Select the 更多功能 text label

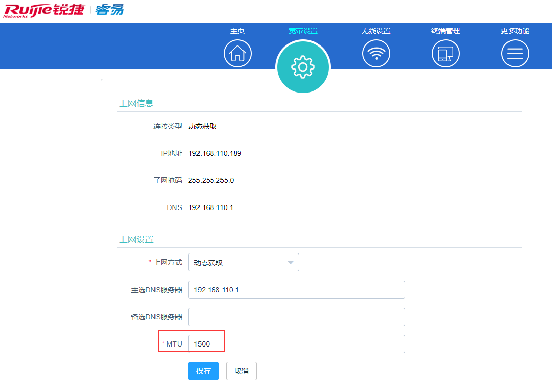515,31
